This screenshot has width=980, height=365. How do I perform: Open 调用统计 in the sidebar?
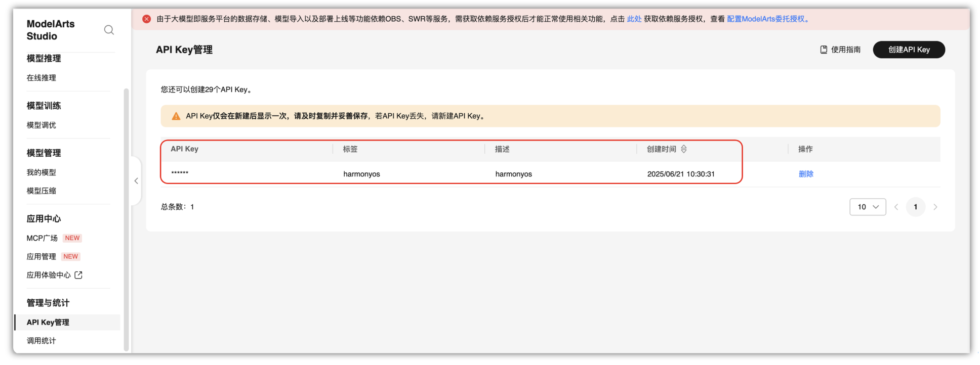point(42,341)
